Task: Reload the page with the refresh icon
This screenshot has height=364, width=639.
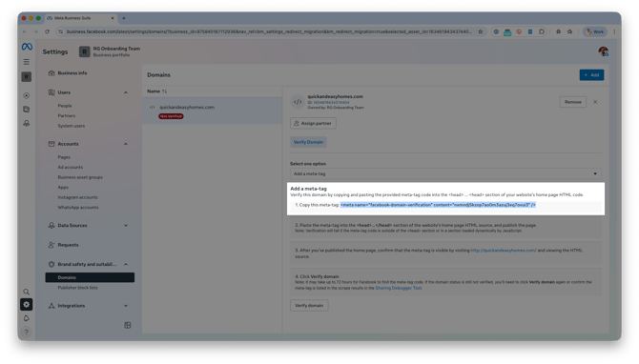Action: 48,31
